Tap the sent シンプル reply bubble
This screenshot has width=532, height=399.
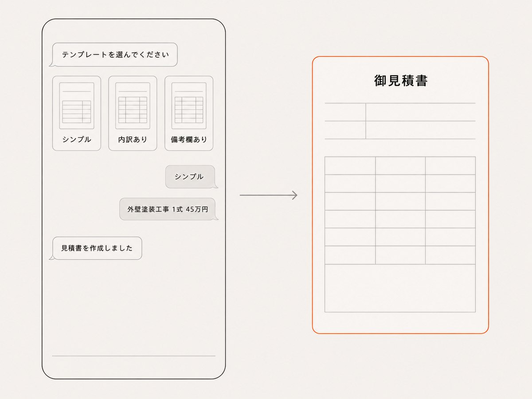click(191, 177)
